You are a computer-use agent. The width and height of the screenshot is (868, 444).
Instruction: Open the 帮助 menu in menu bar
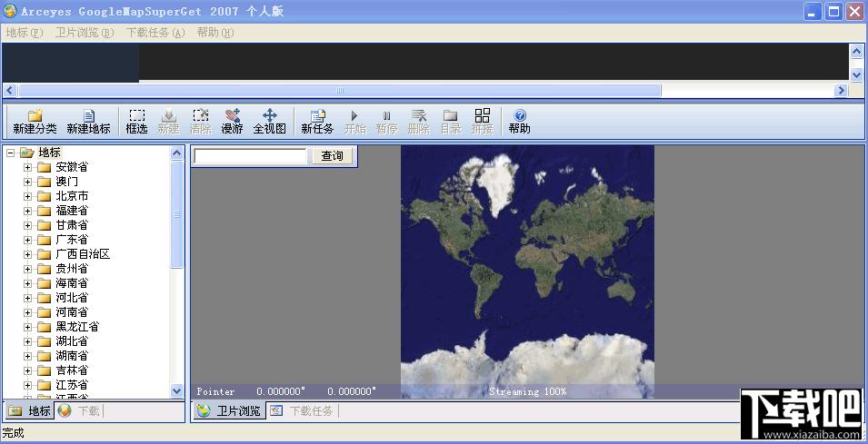[215, 33]
